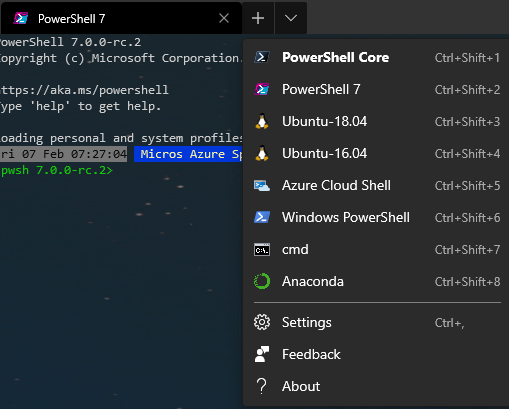The height and width of the screenshot is (409, 509).
Task: Click the Settings gear icon
Action: [262, 322]
